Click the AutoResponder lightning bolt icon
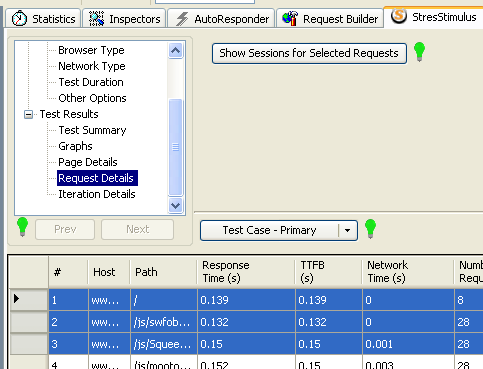This screenshot has width=483, height=369. coord(182,19)
